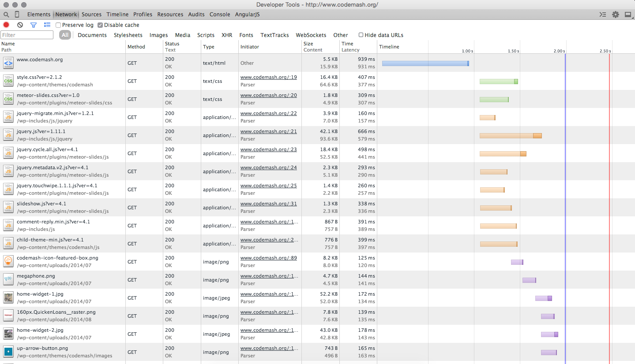Screen dimensions: 635x364
Task: Follow initiator link www.codemash.org/:31
Action: click(269, 204)
